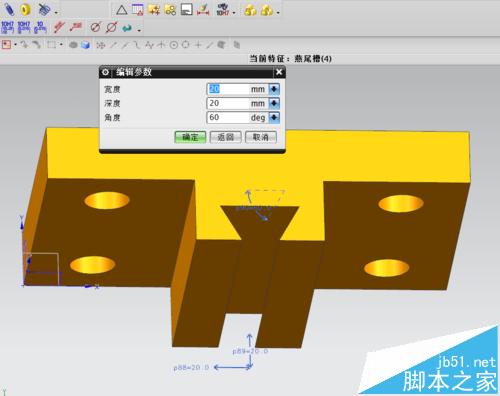Toggle the existing point plus snap icon
Viewport: 500px width, 396px height.
(198, 45)
